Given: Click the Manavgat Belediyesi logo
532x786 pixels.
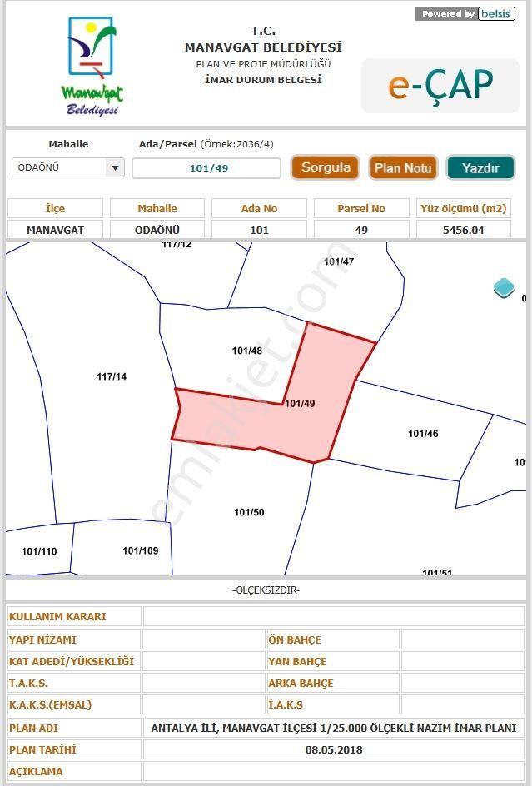Looking at the screenshot, I should pyautogui.click(x=92, y=66).
